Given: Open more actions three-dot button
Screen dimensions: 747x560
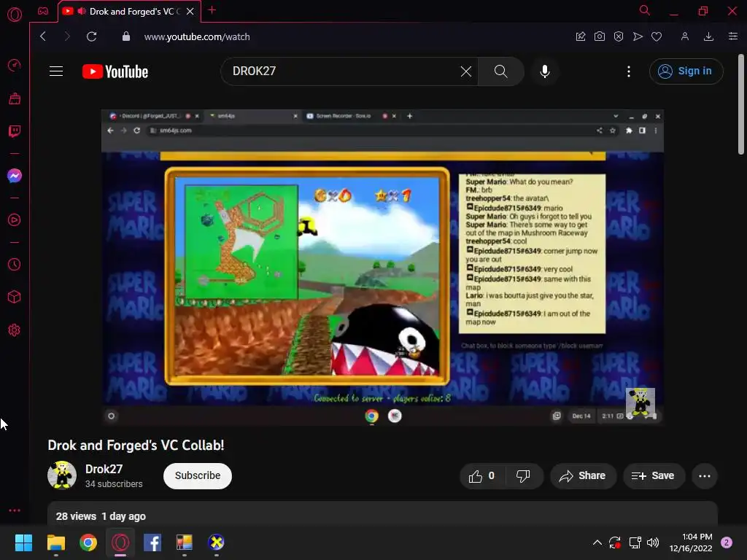Looking at the screenshot, I should tap(704, 475).
